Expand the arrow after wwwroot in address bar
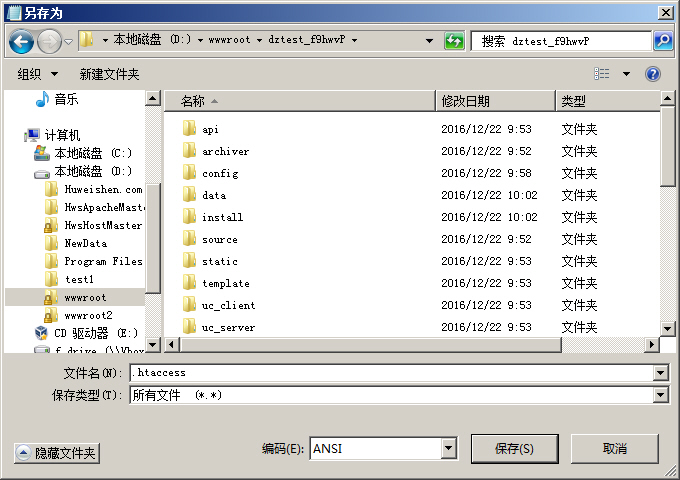The height and width of the screenshot is (480, 680). click(259, 40)
